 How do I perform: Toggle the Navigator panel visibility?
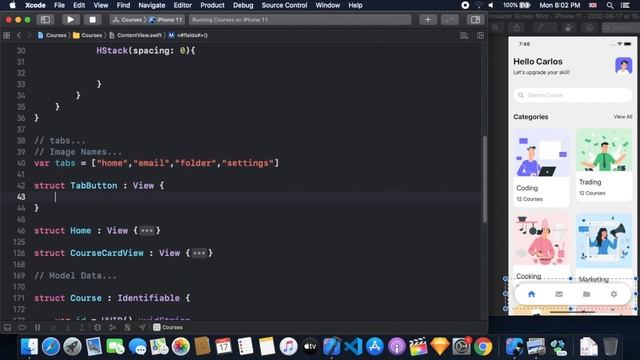tap(45, 20)
